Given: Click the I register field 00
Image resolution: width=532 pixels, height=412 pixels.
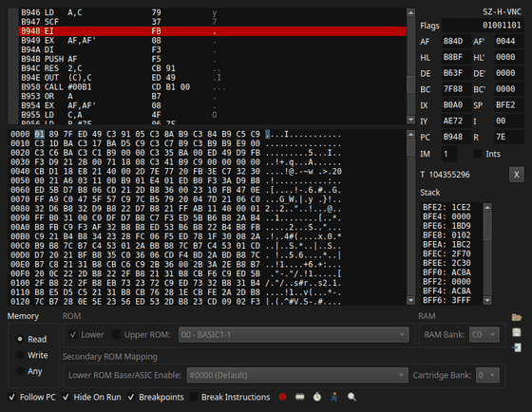Looking at the screenshot, I should click(x=509, y=121).
